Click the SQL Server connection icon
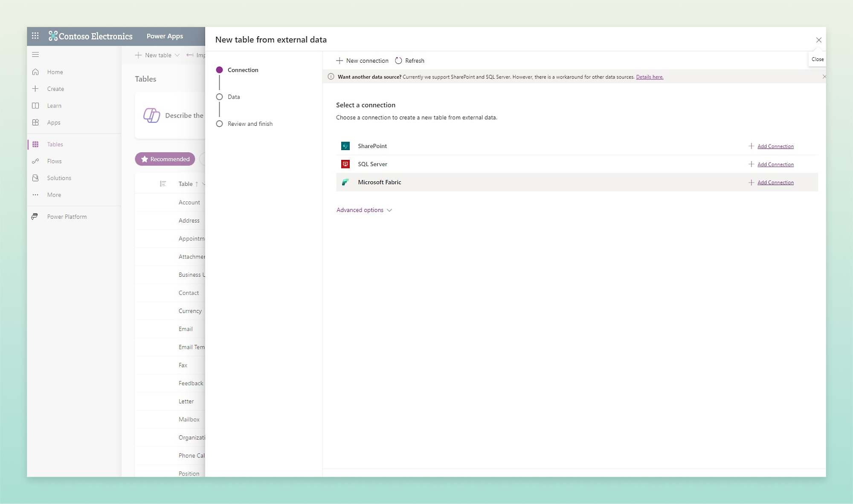 click(x=346, y=164)
